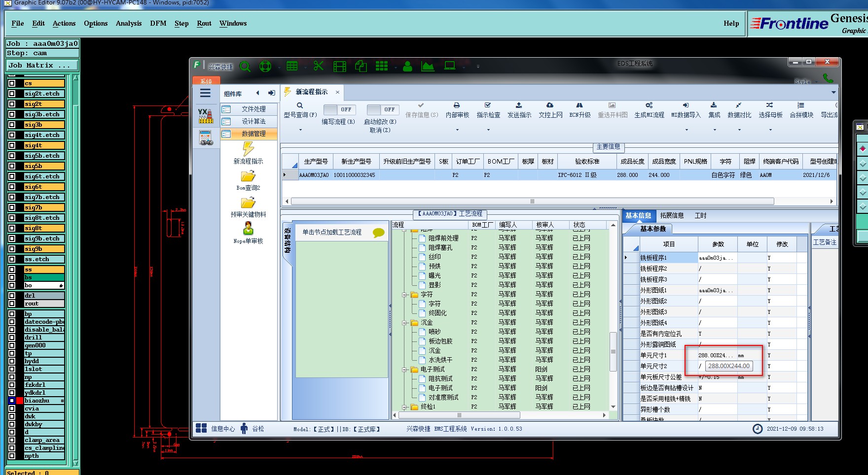The width and height of the screenshot is (868, 475).
Task: Switch to 工时 tab
Action: pyautogui.click(x=700, y=215)
